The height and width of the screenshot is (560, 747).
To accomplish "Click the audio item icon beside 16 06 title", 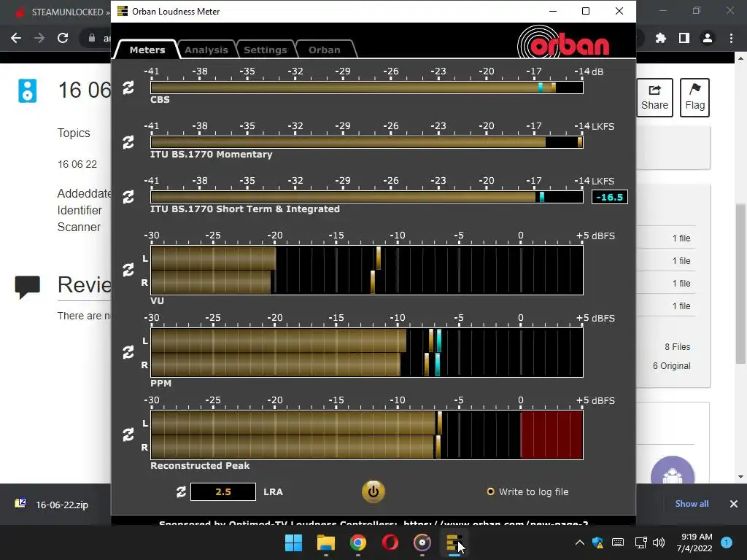I will tap(27, 90).
